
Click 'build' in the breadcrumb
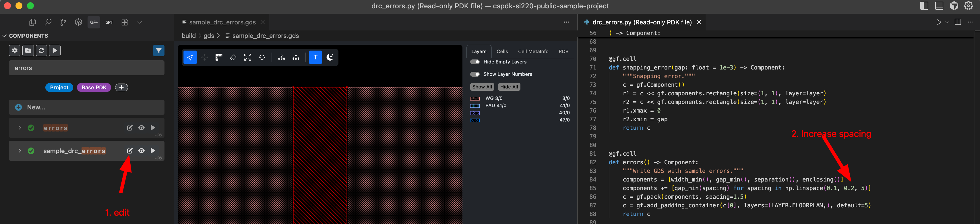coord(189,36)
